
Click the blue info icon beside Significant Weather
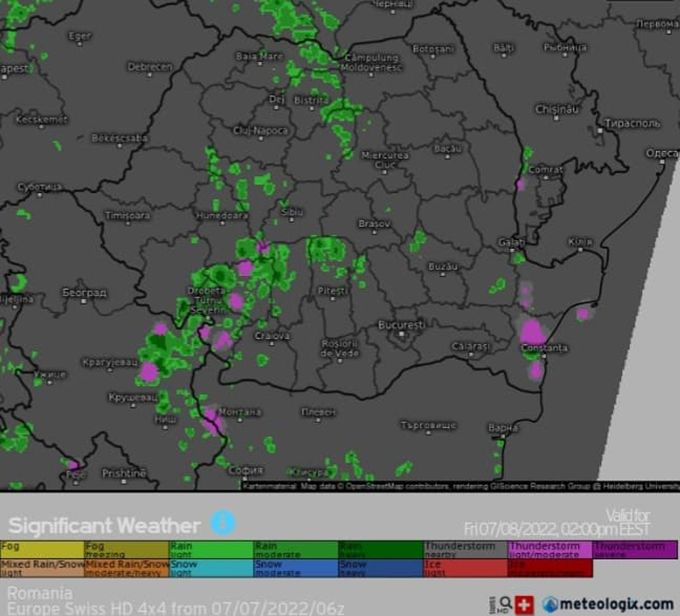click(223, 522)
